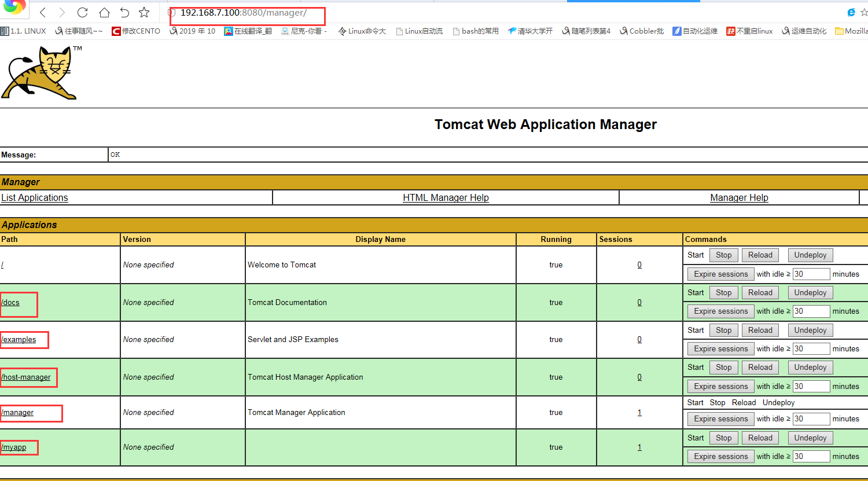
Task: Open the '尼克-你看' bookmark
Action: coord(304,31)
